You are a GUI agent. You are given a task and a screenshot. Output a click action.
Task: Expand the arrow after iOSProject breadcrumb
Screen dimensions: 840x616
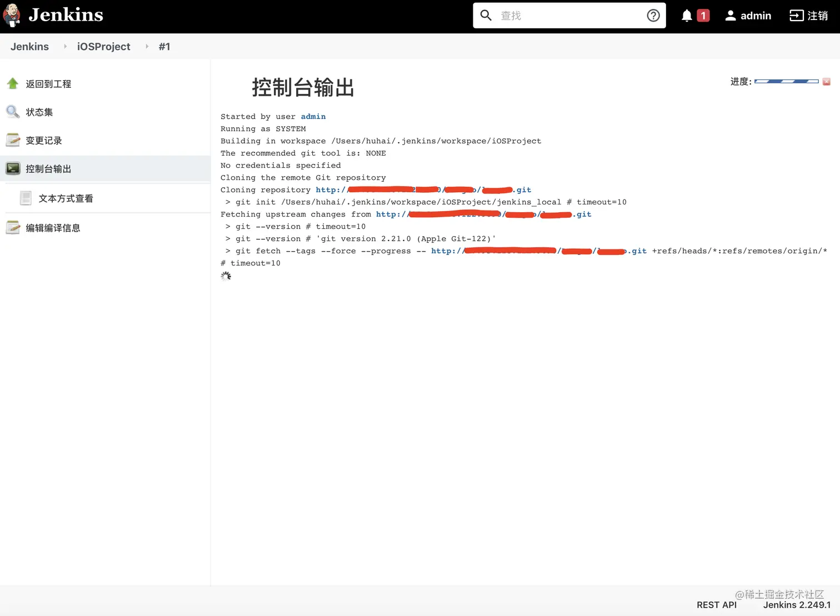pyautogui.click(x=147, y=47)
